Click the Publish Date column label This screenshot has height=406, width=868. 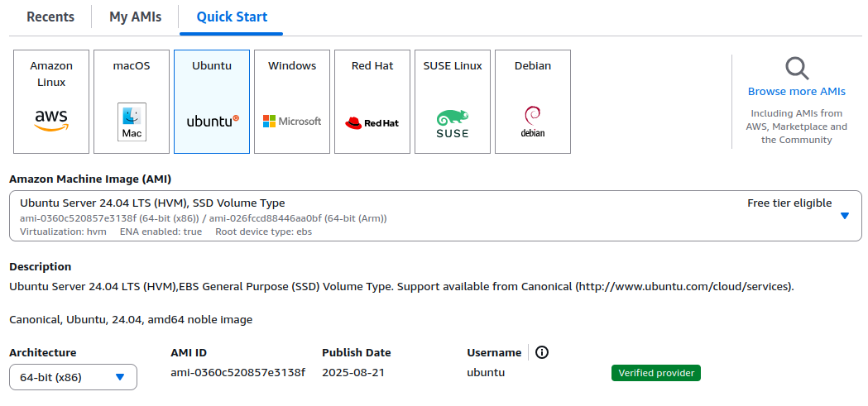click(357, 352)
